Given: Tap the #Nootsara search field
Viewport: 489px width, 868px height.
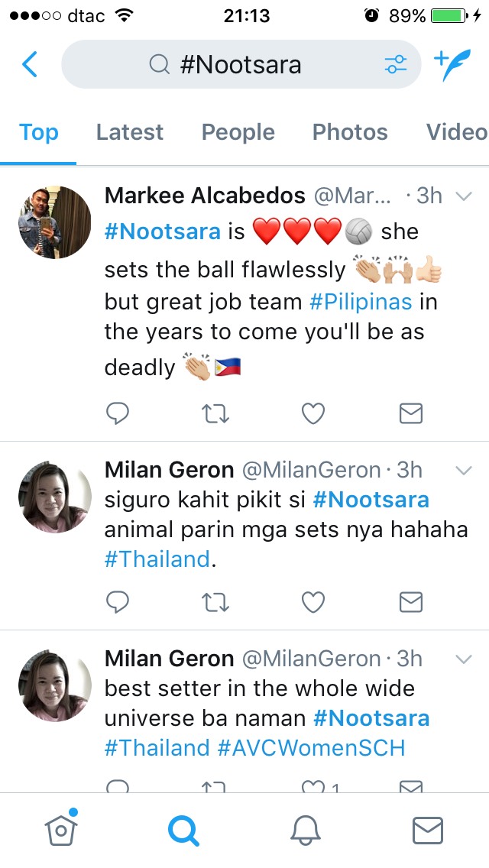Looking at the screenshot, I should pyautogui.click(x=241, y=65).
